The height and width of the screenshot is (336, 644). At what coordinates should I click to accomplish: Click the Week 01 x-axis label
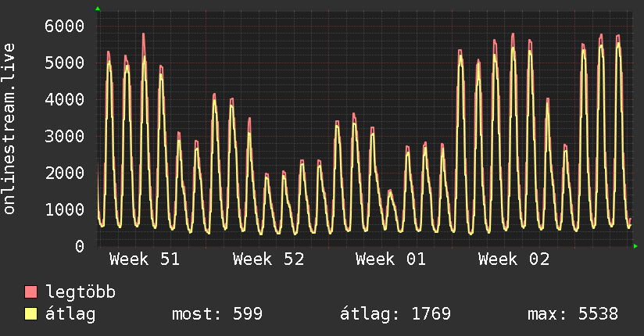tap(391, 259)
